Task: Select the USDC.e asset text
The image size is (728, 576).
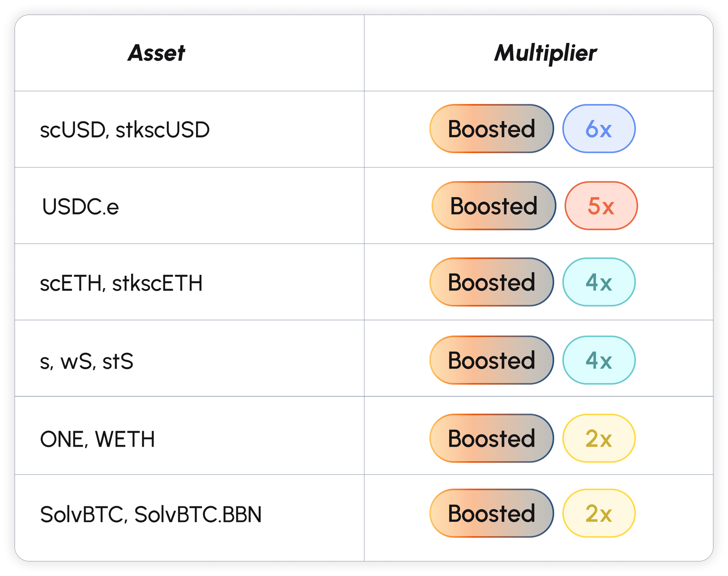Action: click(81, 207)
